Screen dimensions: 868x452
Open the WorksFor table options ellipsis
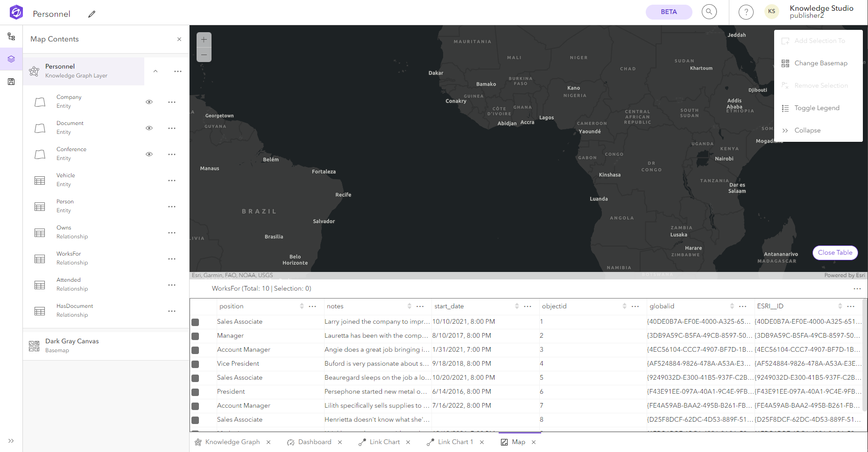[x=857, y=289]
